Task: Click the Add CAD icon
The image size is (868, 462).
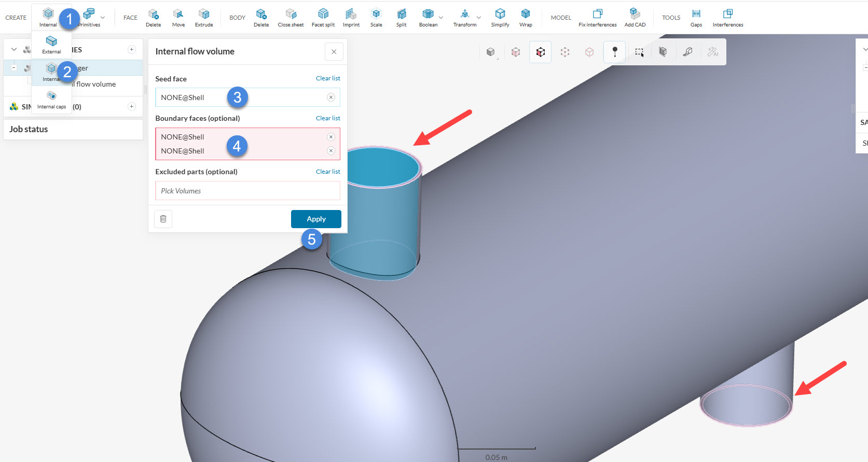Action: click(x=635, y=17)
